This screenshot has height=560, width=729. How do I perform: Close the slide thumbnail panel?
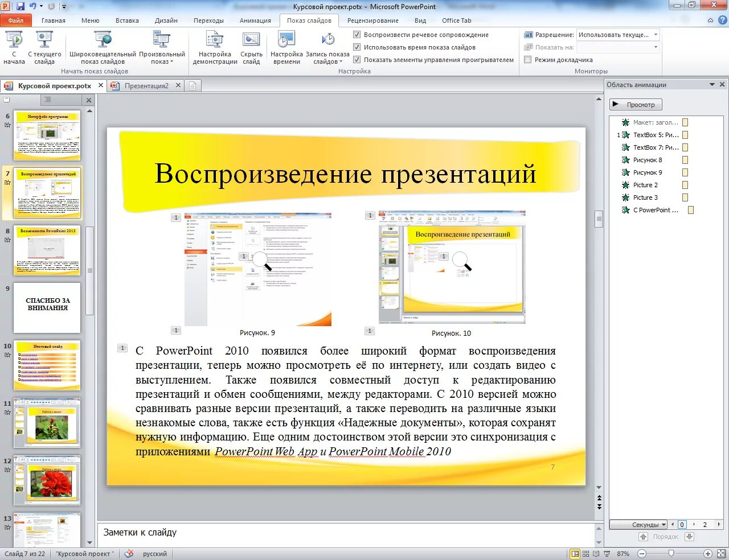(x=89, y=100)
